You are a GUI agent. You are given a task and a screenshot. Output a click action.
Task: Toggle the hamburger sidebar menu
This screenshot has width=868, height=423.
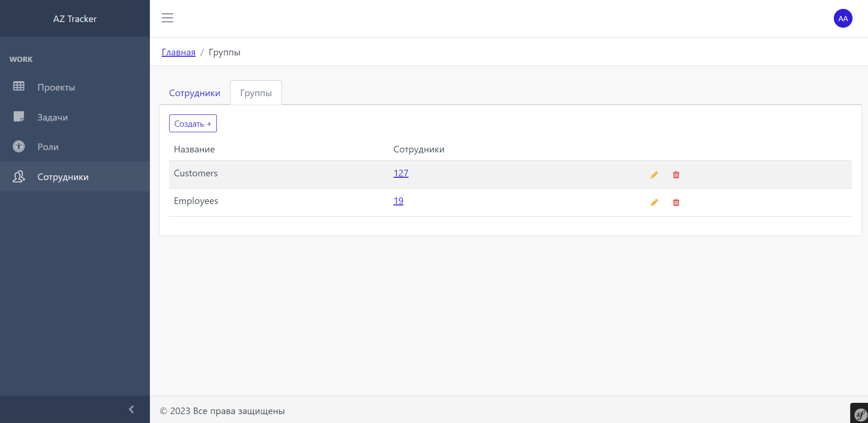pyautogui.click(x=167, y=18)
